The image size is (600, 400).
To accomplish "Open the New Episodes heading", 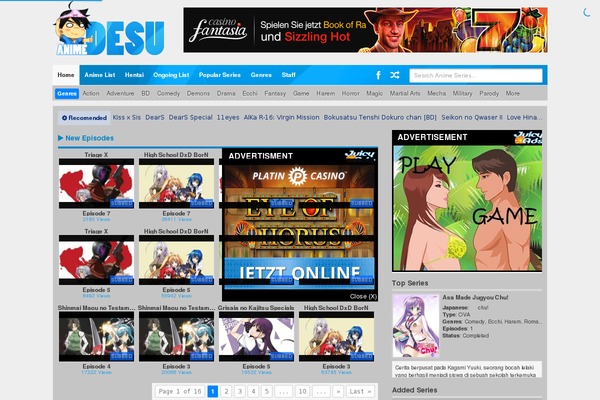I will [x=86, y=138].
